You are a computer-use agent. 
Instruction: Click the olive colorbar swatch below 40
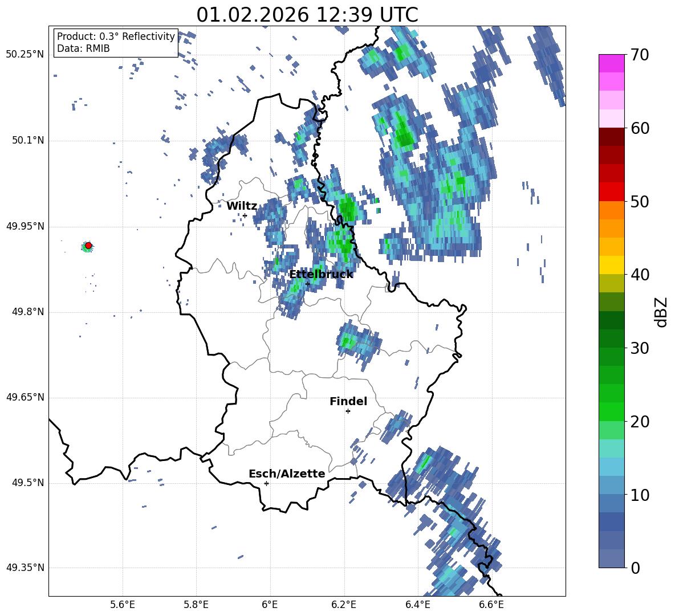[x=611, y=283]
